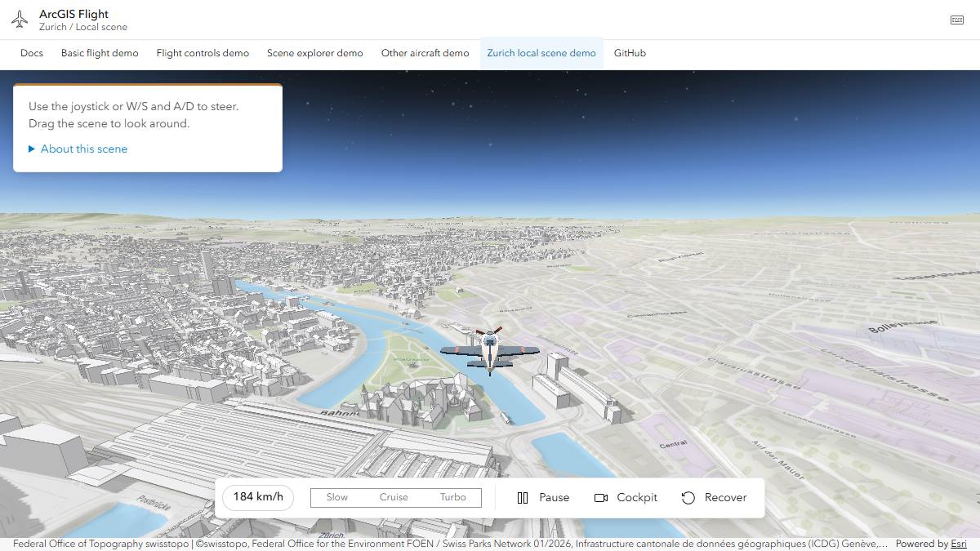Open the GitHub tab
The width and height of the screenshot is (980, 551).
tap(630, 53)
